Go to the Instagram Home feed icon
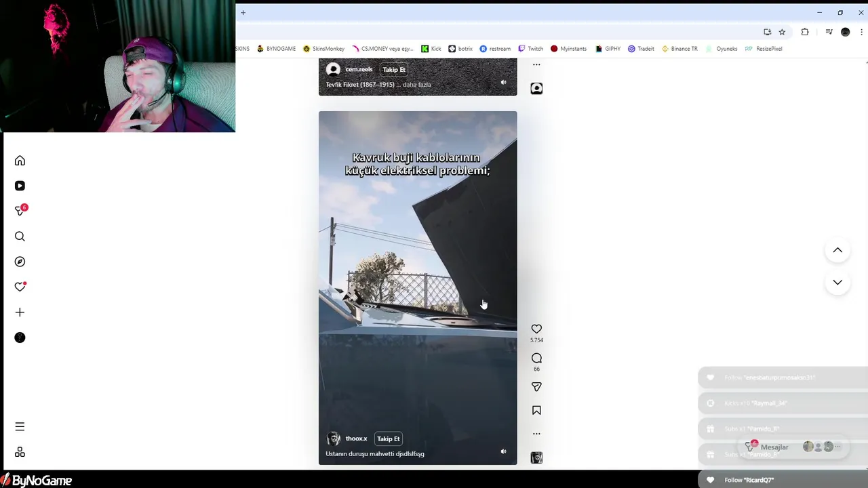 pos(20,161)
